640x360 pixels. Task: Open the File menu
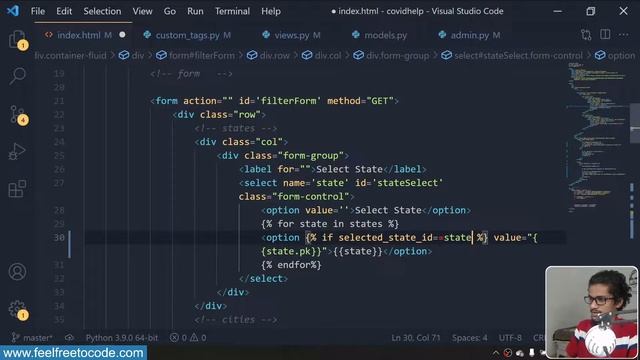point(38,11)
